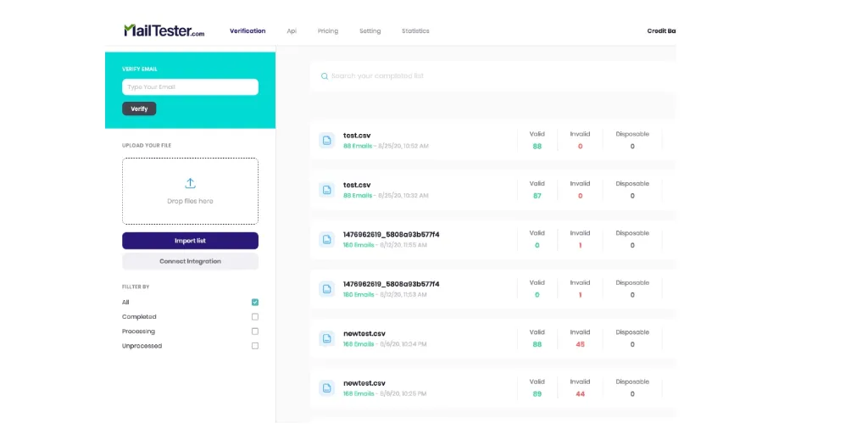The image size is (868, 440).
Task: Click the Unprocessed filter label
Action: point(142,346)
